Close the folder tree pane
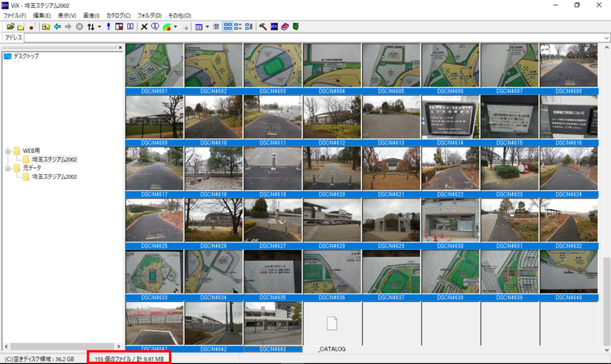The width and height of the screenshot is (611, 364). click(120, 48)
